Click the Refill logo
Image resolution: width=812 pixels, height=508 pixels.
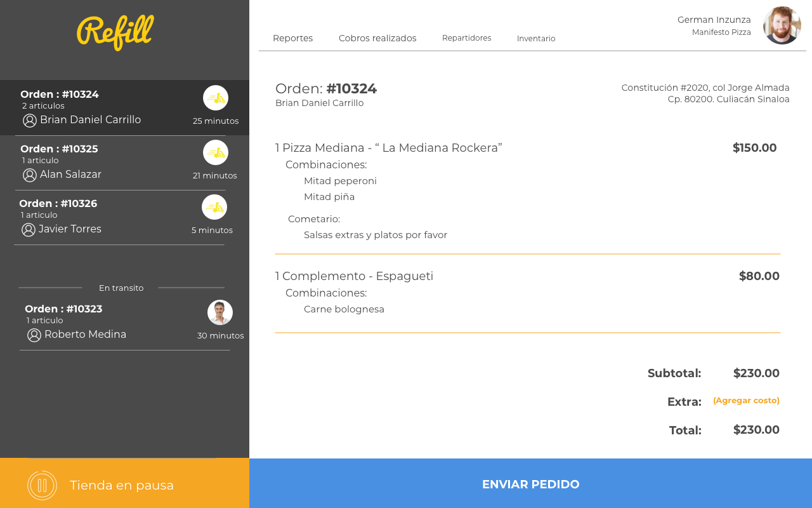pyautogui.click(x=115, y=32)
